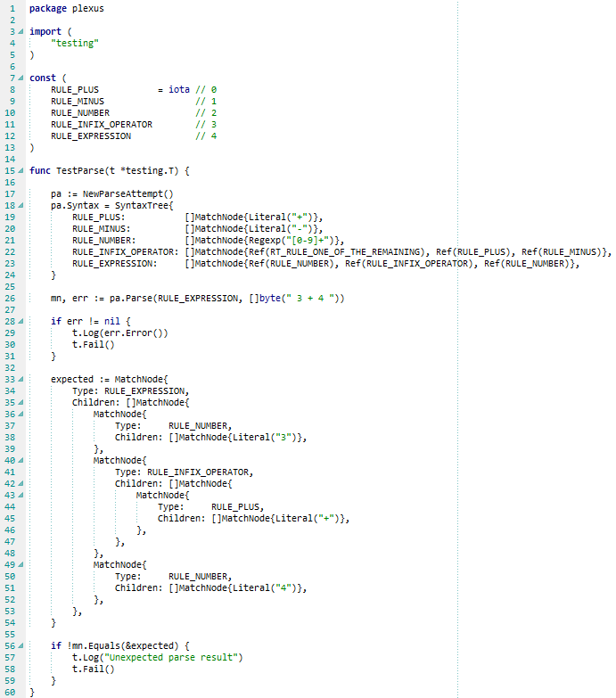
Task: Click line number 1 in the gutter
Action: click(11, 9)
